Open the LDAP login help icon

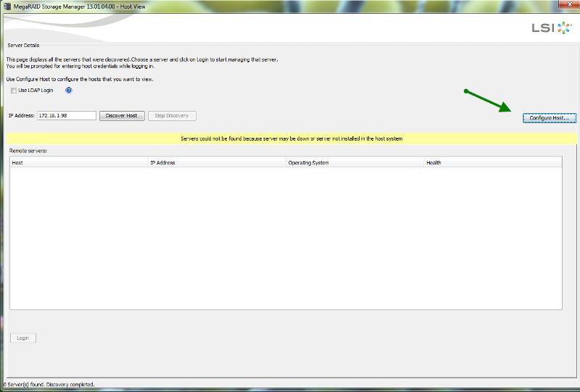click(68, 91)
